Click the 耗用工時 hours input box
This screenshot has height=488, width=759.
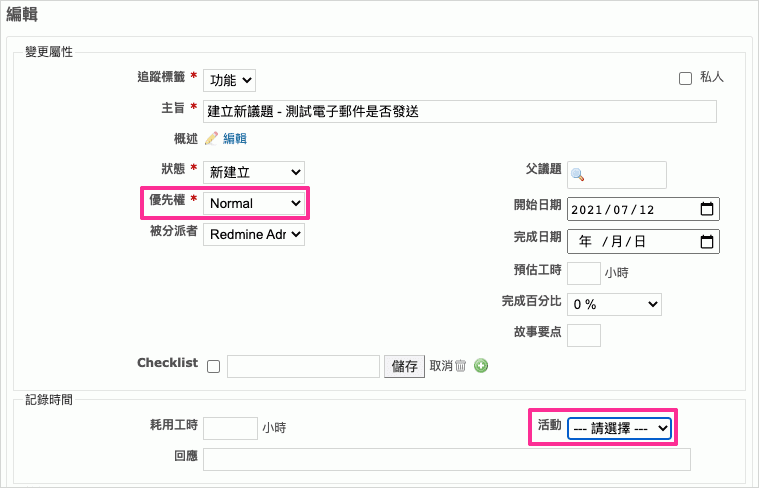230,428
